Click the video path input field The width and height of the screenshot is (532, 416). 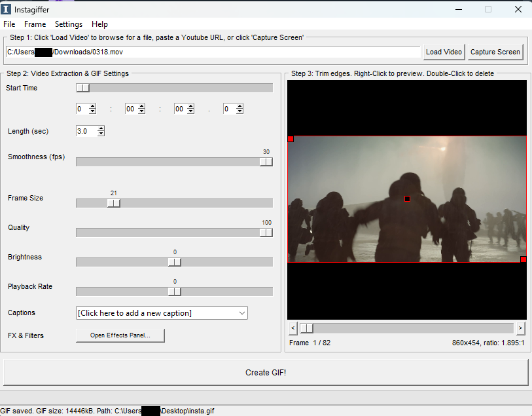pos(213,52)
